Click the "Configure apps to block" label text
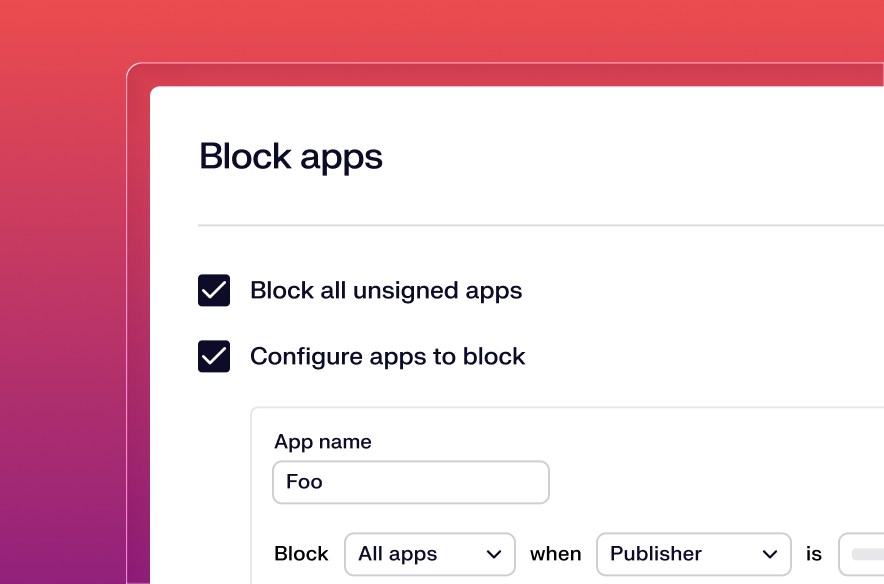The height and width of the screenshot is (584, 884). 387,357
